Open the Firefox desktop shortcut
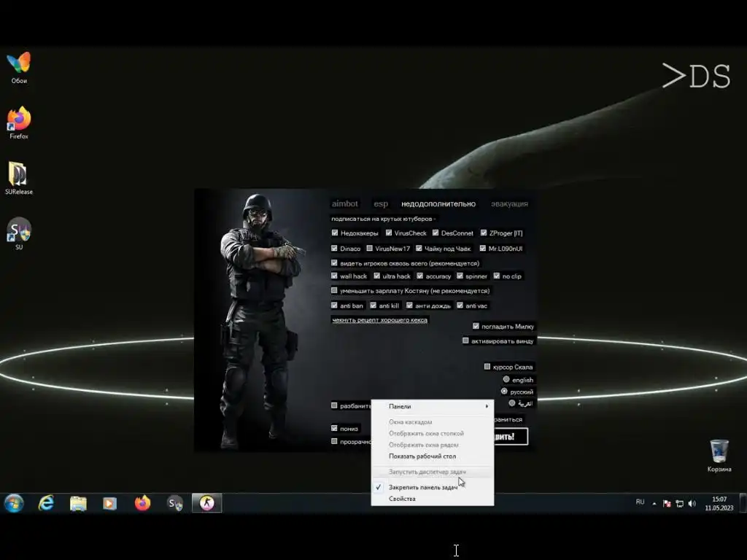 [19, 122]
